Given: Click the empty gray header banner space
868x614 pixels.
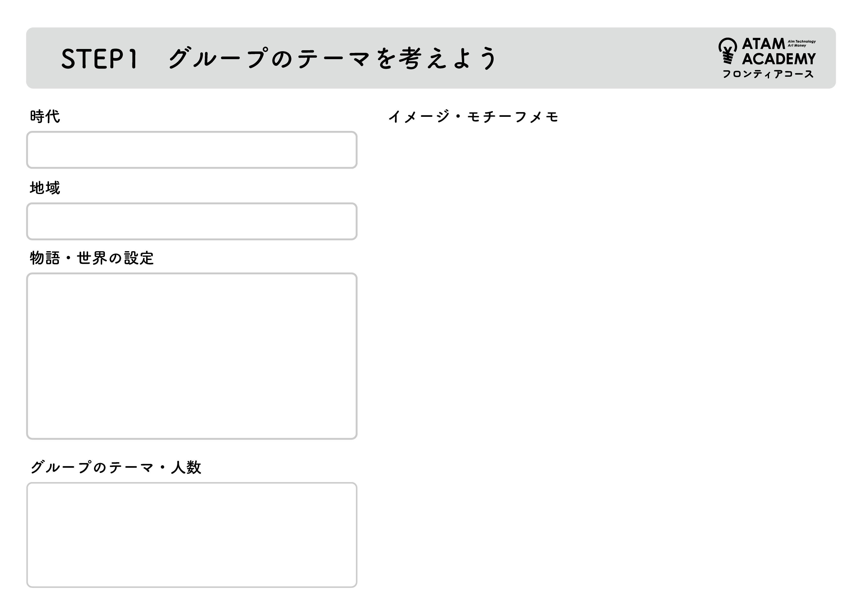Looking at the screenshot, I should pos(605,59).
